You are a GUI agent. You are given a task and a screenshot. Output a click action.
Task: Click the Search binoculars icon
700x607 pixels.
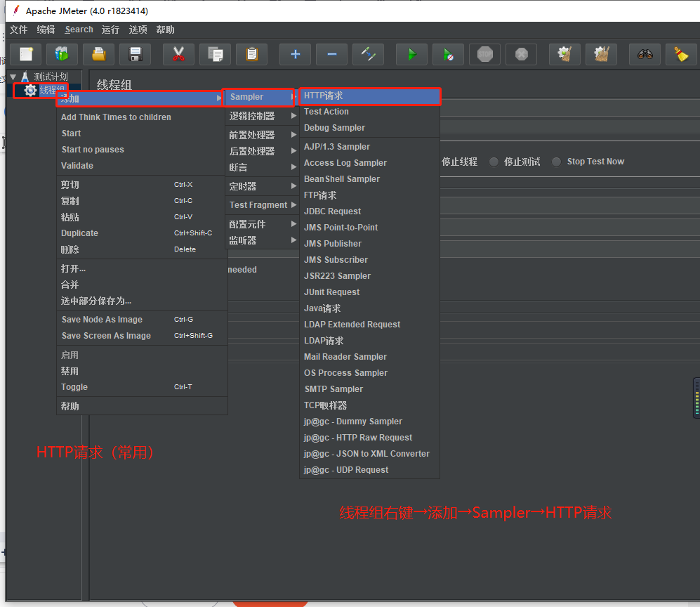[645, 55]
